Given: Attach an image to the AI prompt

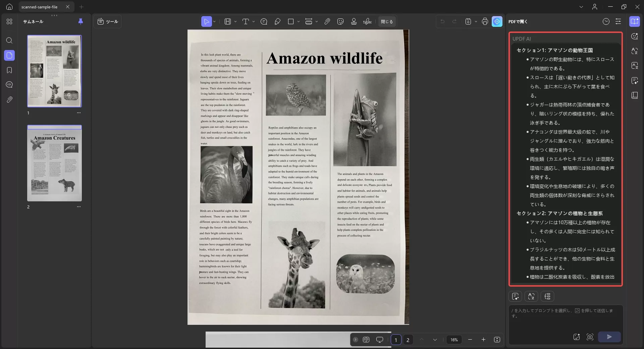Looking at the screenshot, I should click(x=577, y=337).
